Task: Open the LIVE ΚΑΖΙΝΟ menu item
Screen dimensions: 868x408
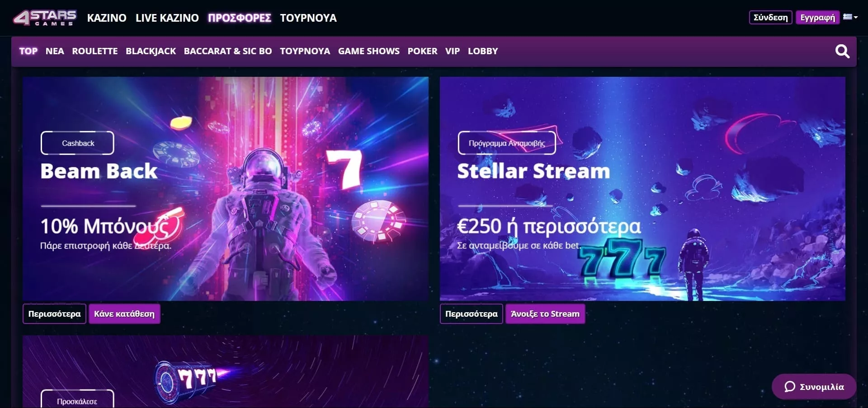Action: 167,18
